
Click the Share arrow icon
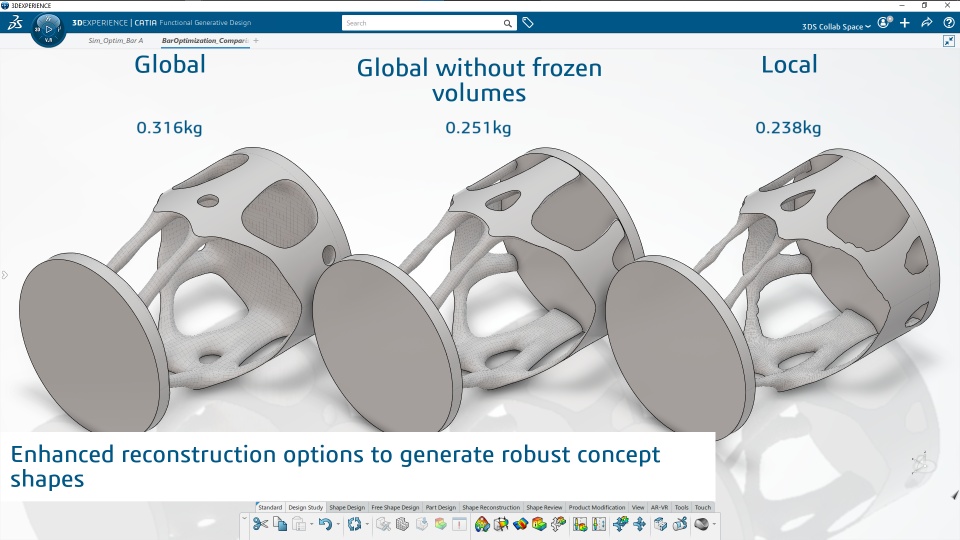[926, 23]
